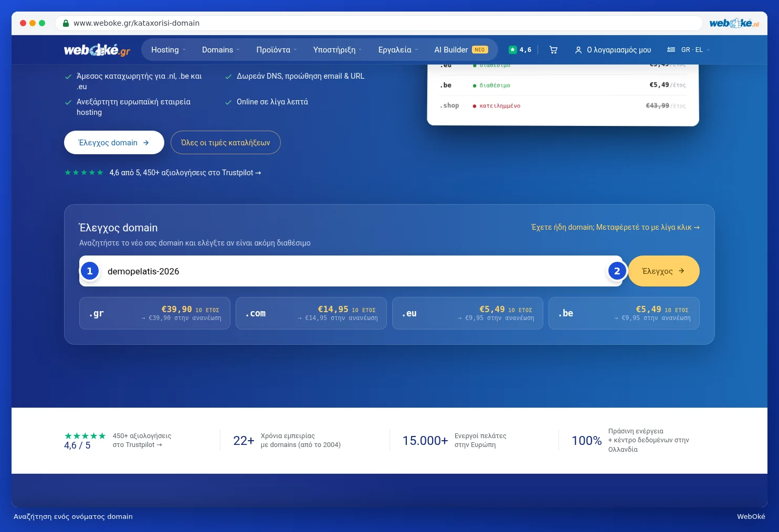Click the Έλεγχος domain white button
Viewport: 779px width, 532px height.
pos(114,143)
